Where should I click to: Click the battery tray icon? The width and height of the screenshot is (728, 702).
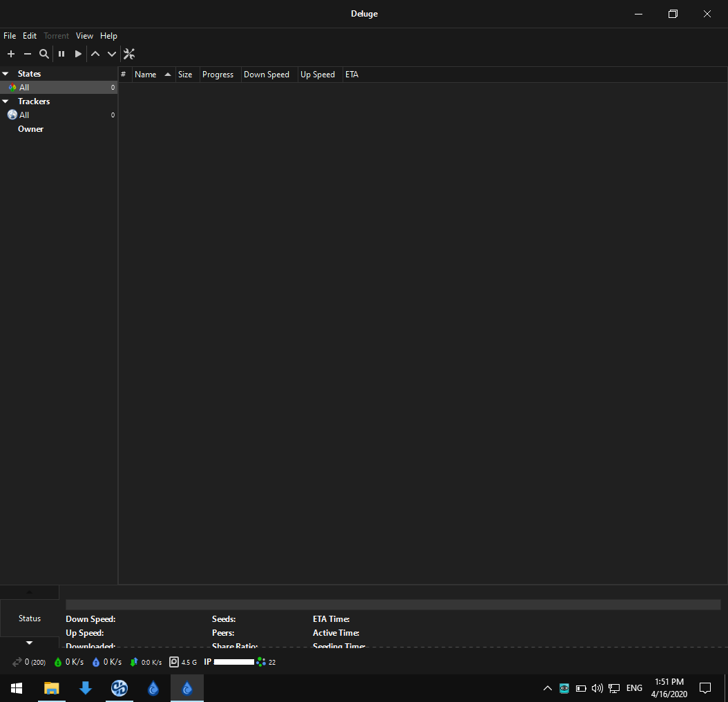(581, 688)
